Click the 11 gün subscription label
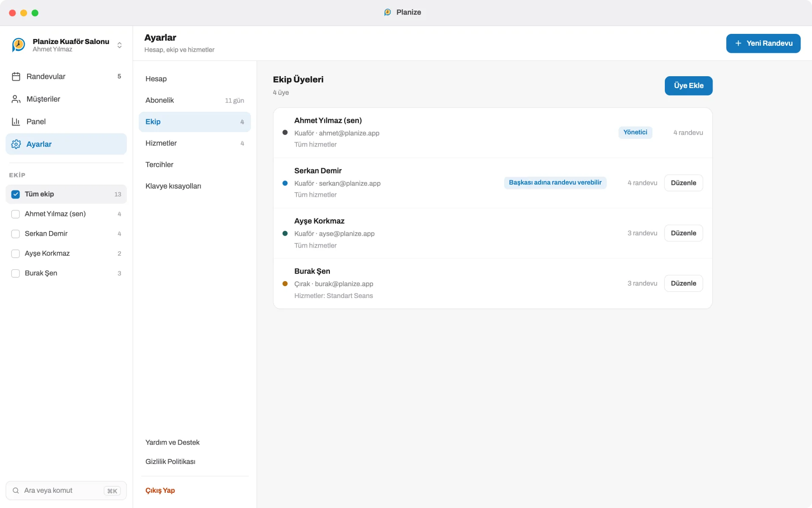This screenshot has width=812, height=508. coord(234,101)
